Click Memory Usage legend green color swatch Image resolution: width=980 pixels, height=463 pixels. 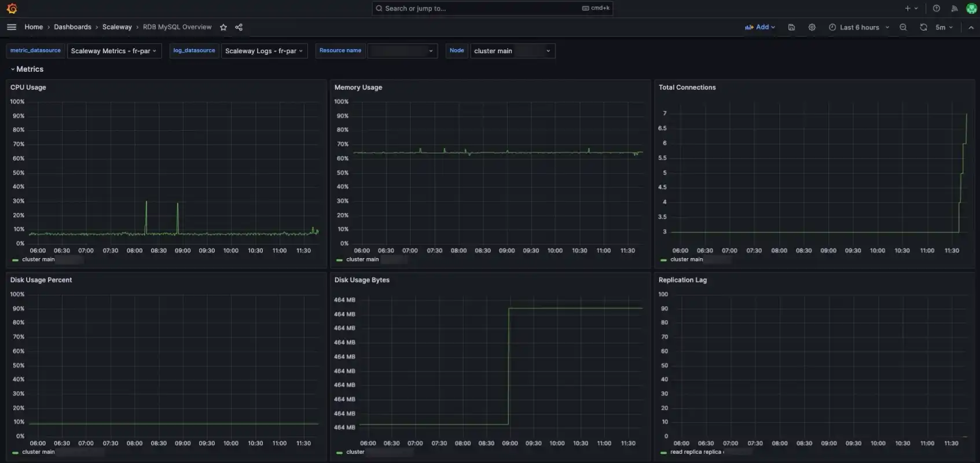339,260
